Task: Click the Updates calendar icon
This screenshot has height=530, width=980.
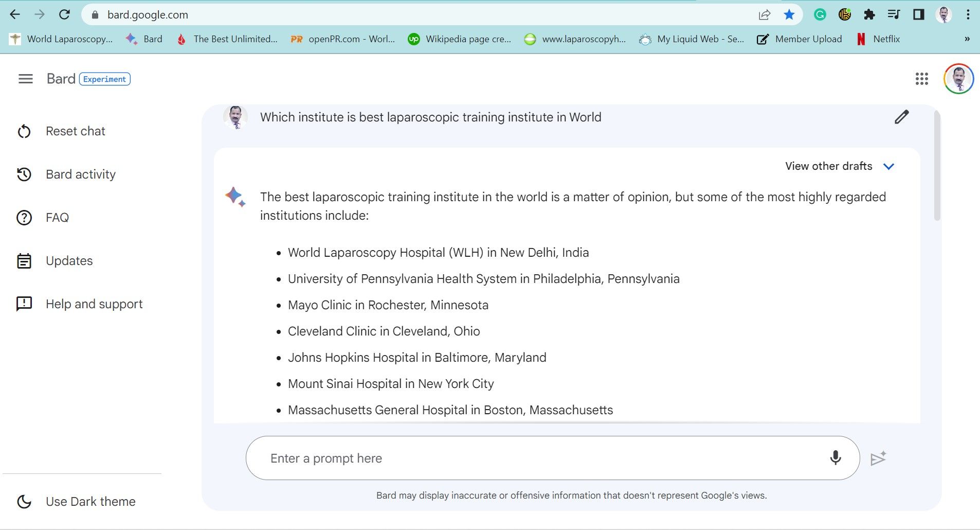Action: (x=24, y=261)
